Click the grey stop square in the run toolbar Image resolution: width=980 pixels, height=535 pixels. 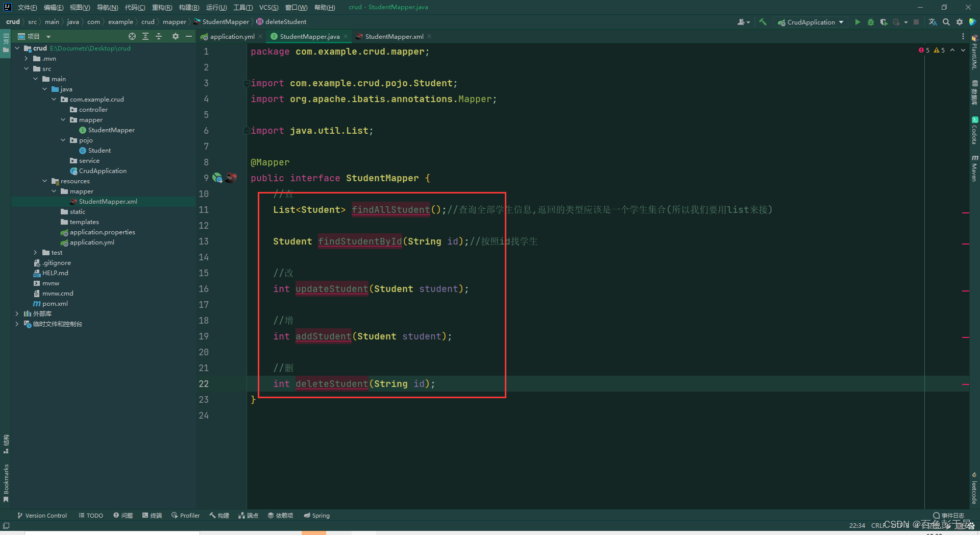click(x=916, y=22)
